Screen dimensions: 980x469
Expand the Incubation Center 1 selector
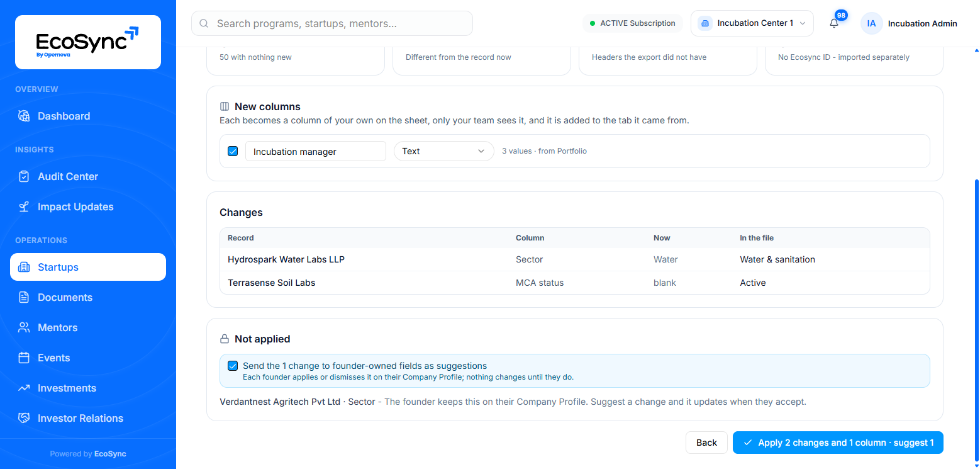click(752, 23)
